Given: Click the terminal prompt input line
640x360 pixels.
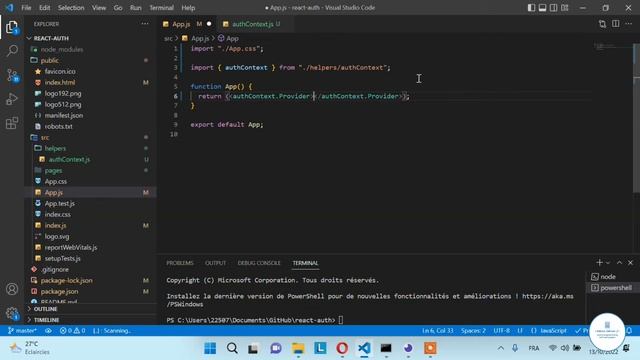Looking at the screenshot, I should point(255,320).
